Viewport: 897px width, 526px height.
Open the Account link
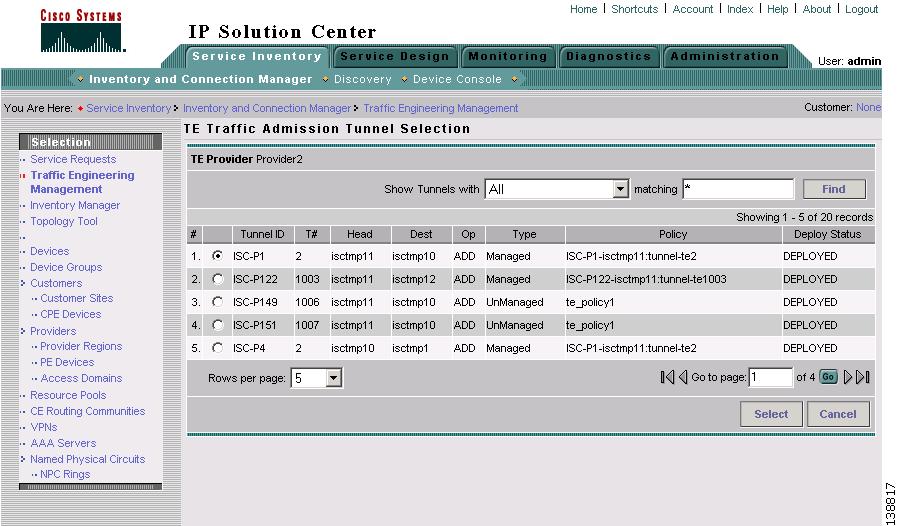click(x=693, y=9)
